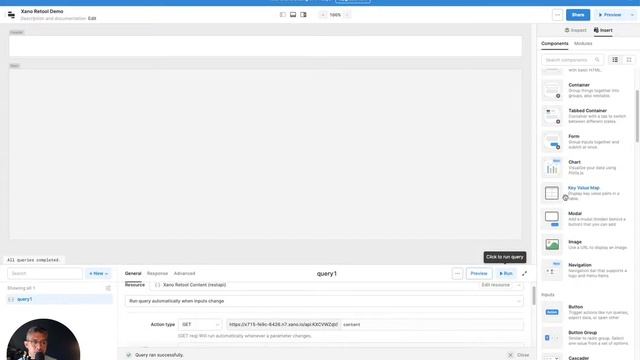Click the blue Share button
The image size is (640, 360).
tap(578, 15)
